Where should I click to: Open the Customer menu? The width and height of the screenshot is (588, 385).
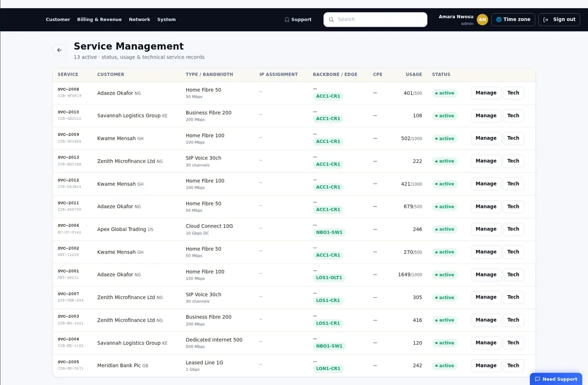point(58,20)
